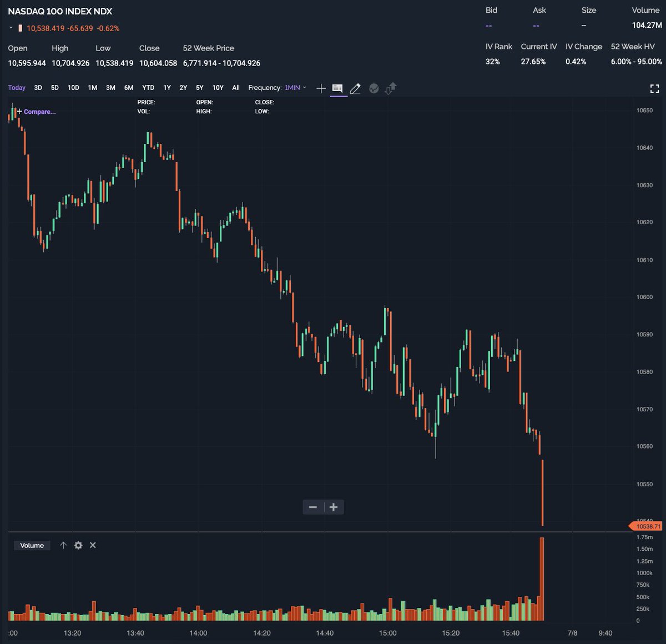666x644 pixels.
Task: Switch to 2Y time range
Action: point(183,88)
